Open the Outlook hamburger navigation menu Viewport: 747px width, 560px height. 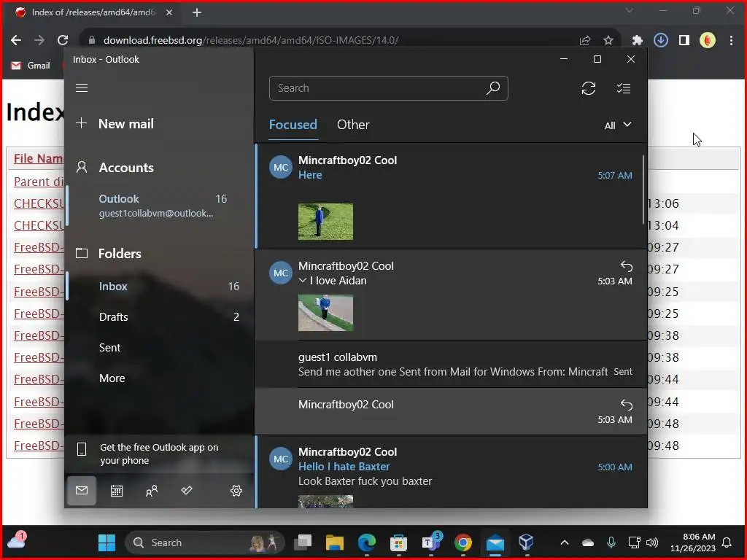click(x=82, y=88)
